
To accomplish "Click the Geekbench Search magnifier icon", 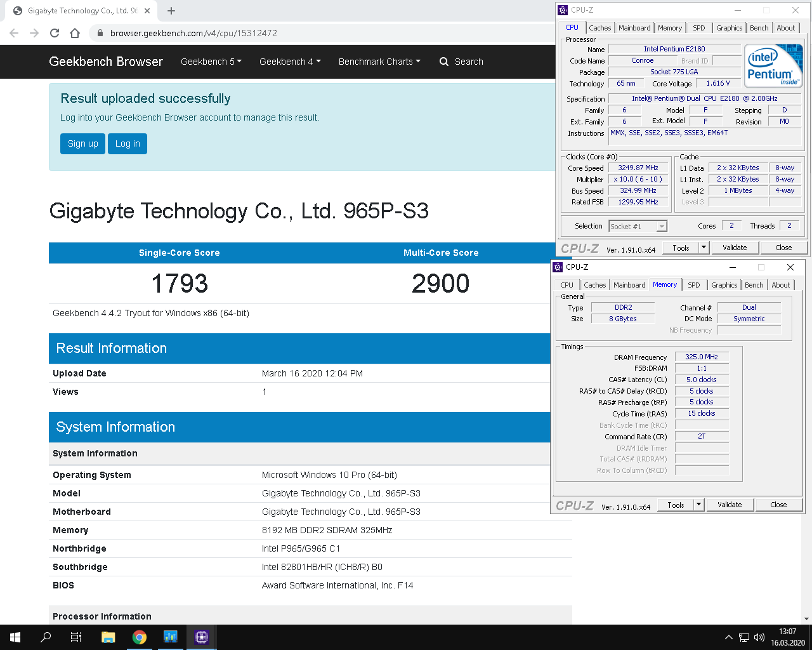I will point(444,62).
